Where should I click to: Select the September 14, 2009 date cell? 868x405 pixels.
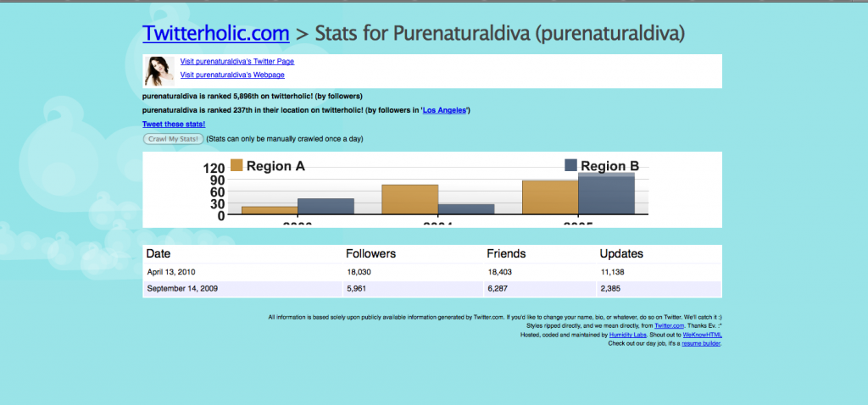pyautogui.click(x=242, y=289)
